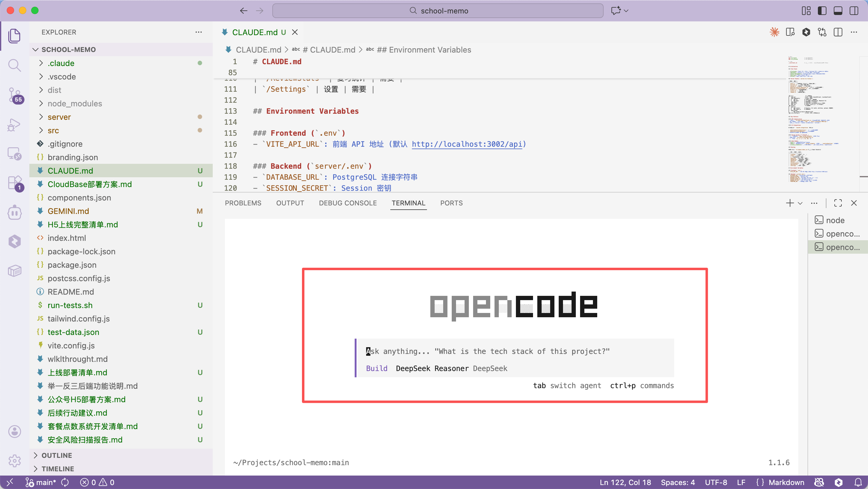The width and height of the screenshot is (868, 489).
Task: Open Extensions view in activity bar
Action: pyautogui.click(x=14, y=183)
